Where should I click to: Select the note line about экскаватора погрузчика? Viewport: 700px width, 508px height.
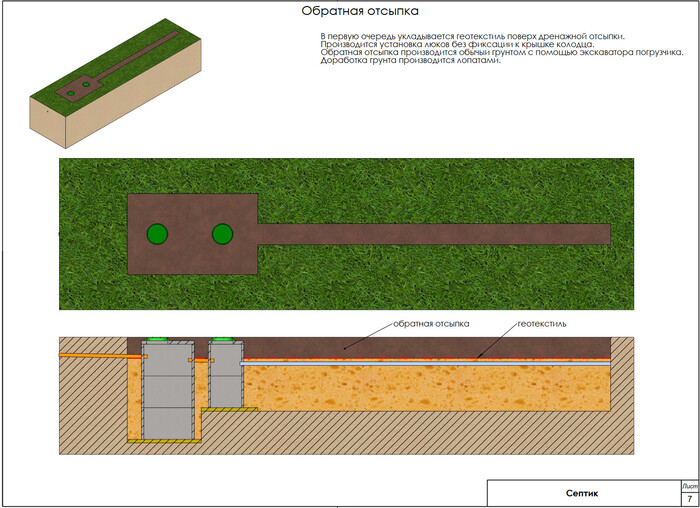(501, 52)
